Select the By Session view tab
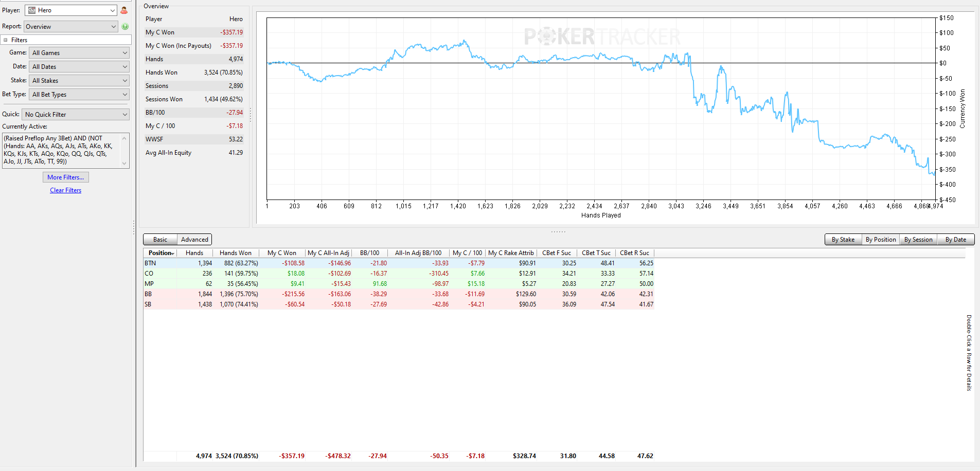This screenshot has height=471, width=980. click(918, 240)
